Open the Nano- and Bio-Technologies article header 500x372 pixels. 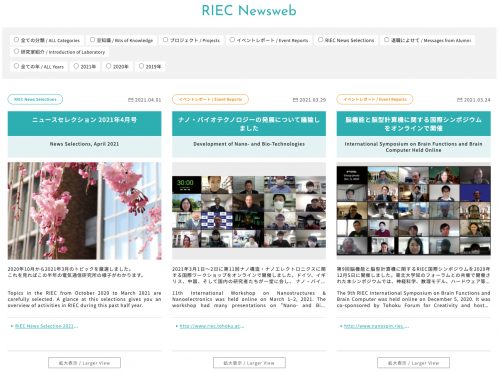coord(249,124)
